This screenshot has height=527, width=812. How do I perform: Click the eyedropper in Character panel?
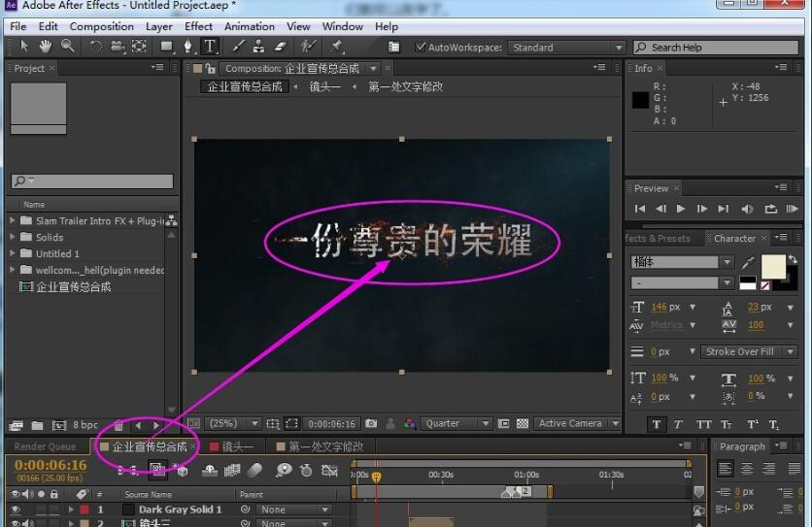tap(747, 263)
